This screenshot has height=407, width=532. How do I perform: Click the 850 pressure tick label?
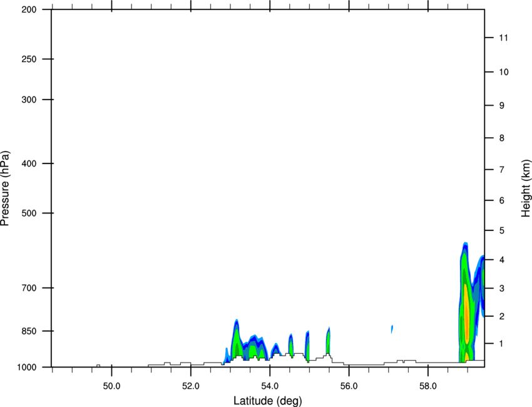pyautogui.click(x=29, y=331)
